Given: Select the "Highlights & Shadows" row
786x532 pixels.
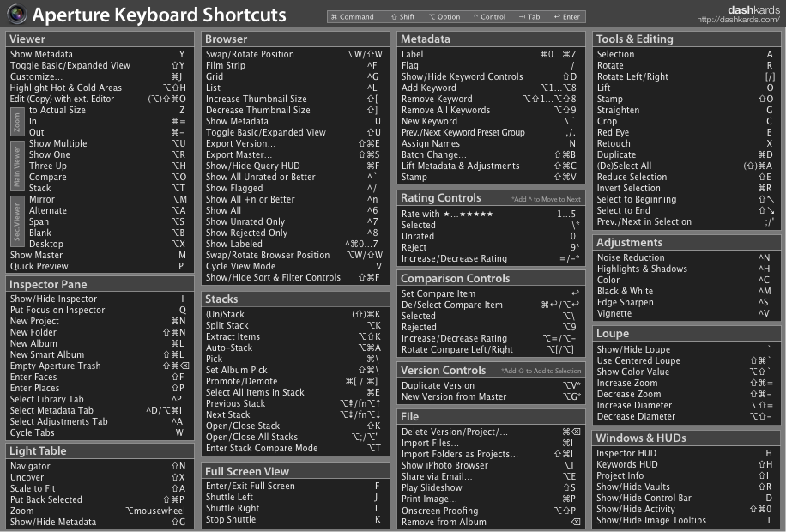Looking at the screenshot, I should point(684,269).
